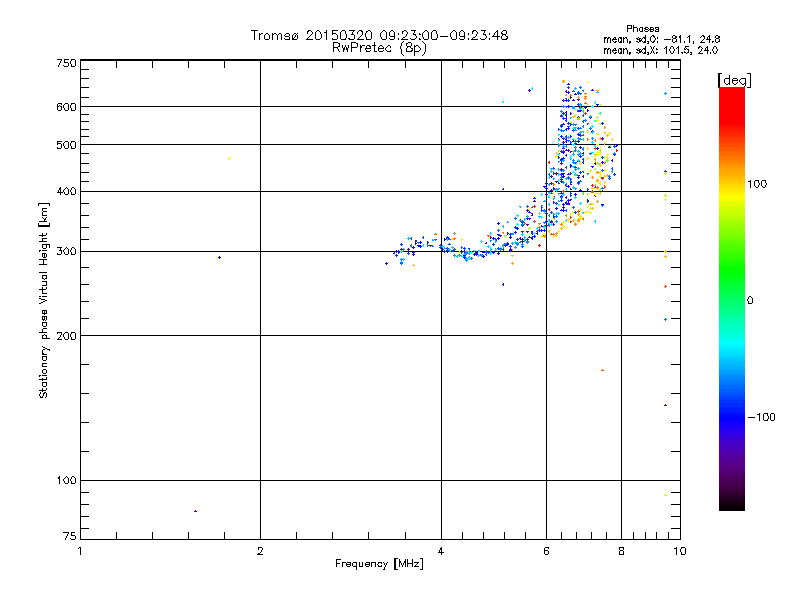The width and height of the screenshot is (800, 600).
Task: Click the '4' x-axis tick label
Action: tap(441, 551)
